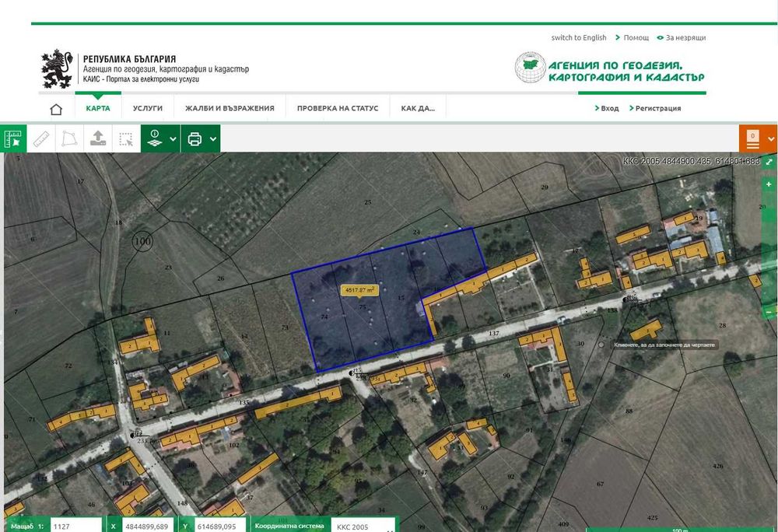
Task: Open the КАК ДА... menu
Action: coord(418,108)
